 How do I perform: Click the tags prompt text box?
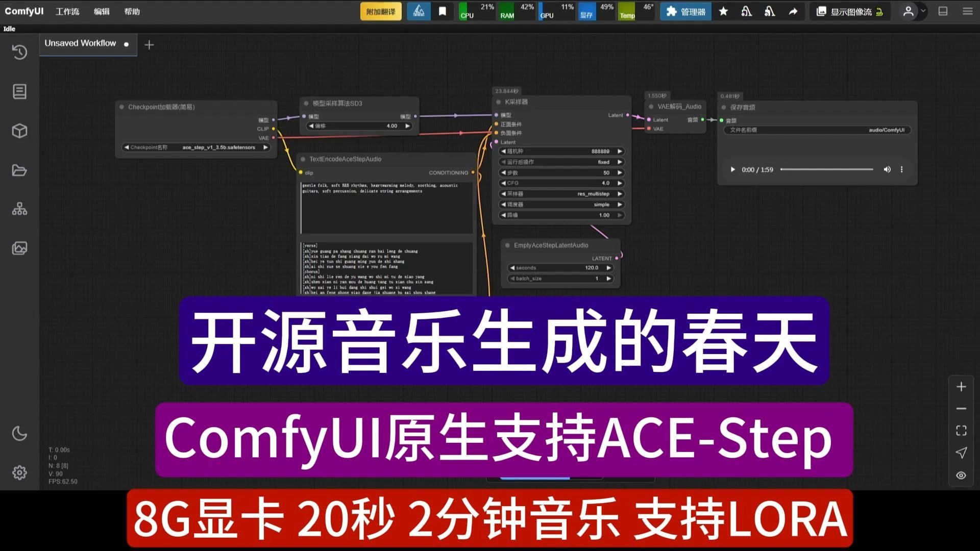click(386, 208)
